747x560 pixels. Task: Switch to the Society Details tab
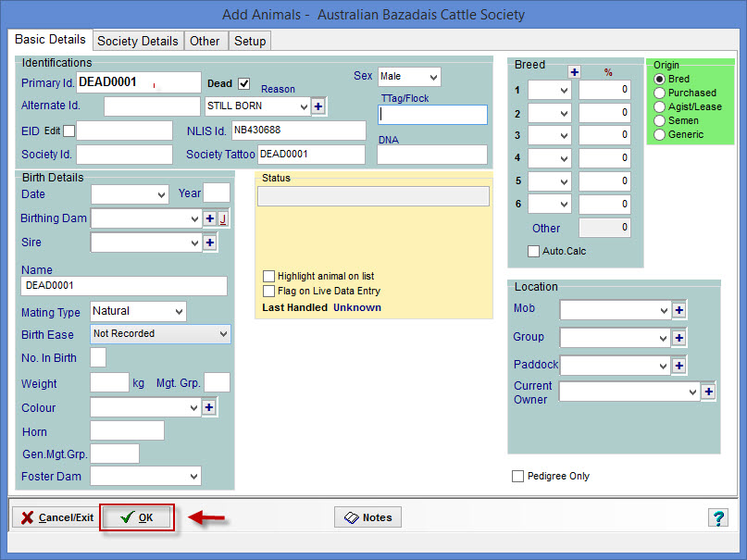(137, 41)
